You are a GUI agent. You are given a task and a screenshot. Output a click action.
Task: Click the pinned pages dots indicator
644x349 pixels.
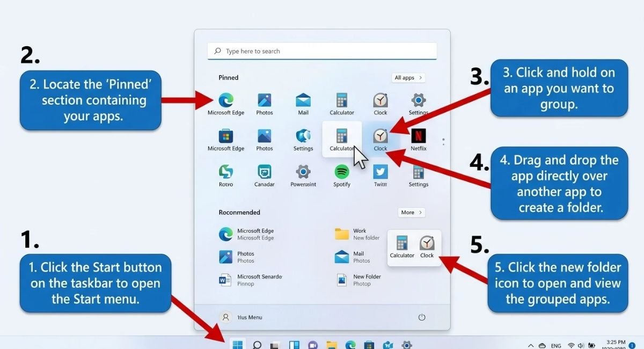point(443,142)
